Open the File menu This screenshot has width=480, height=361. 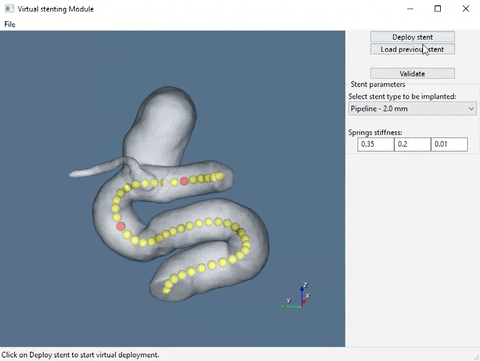(10, 24)
